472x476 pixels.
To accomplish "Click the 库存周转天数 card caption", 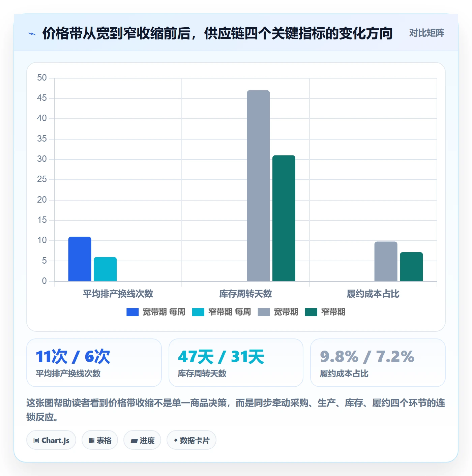I will coord(202,374).
